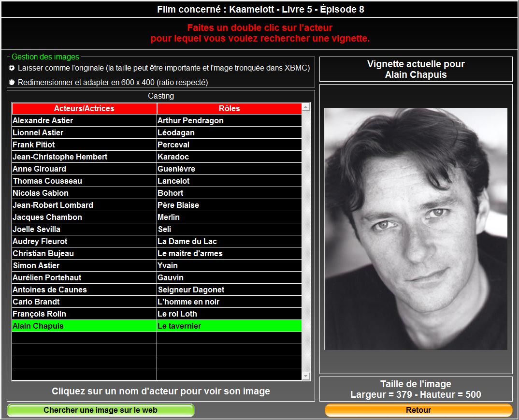Click the highlighted role 'Le tavernier'
The width and height of the screenshot is (519, 420).
[x=230, y=326]
